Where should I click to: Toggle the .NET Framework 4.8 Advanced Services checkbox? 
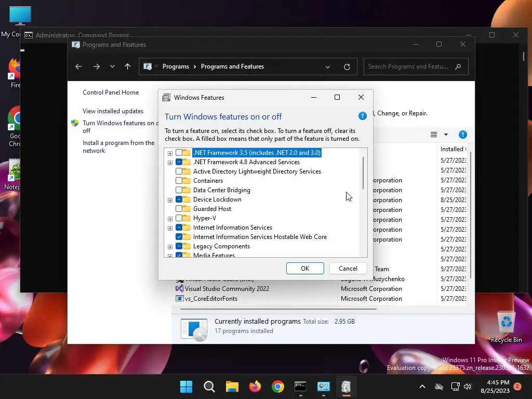point(179,162)
